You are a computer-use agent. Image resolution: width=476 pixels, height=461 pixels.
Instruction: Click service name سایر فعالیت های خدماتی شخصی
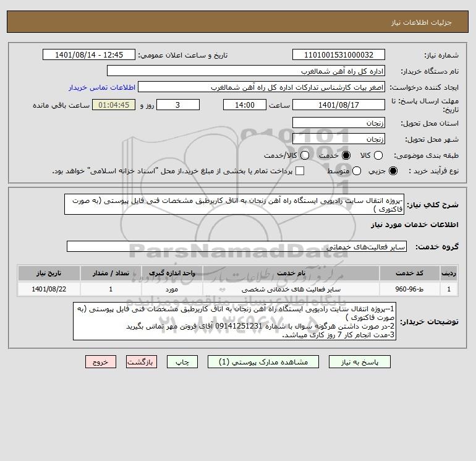pyautogui.click(x=291, y=289)
